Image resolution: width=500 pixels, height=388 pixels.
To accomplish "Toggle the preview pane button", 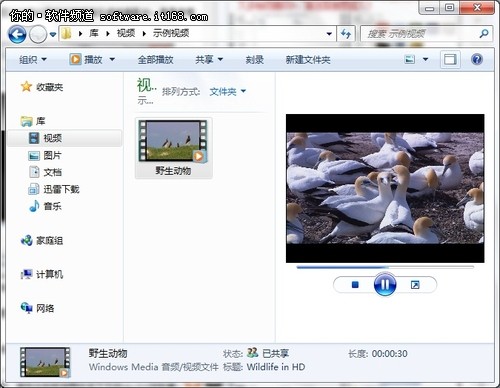I will 450,60.
